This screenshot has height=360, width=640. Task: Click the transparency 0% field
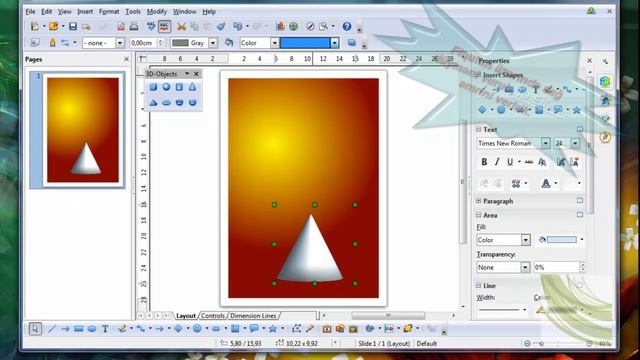556,267
